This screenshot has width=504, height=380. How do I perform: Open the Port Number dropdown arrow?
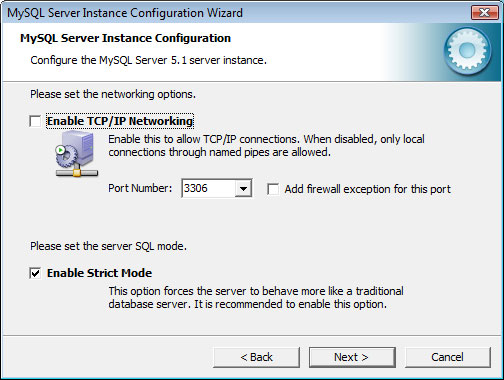(243, 188)
